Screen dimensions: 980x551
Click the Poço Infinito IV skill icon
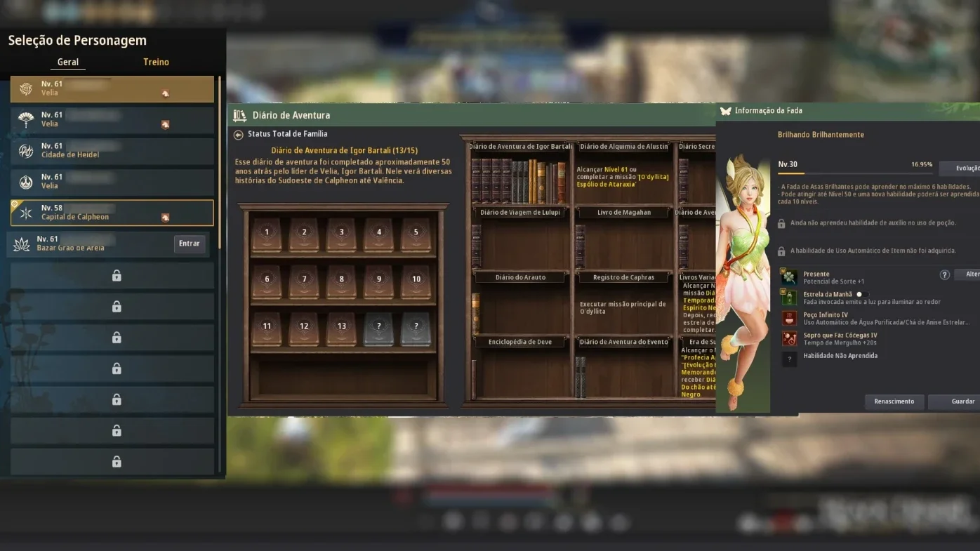click(790, 319)
